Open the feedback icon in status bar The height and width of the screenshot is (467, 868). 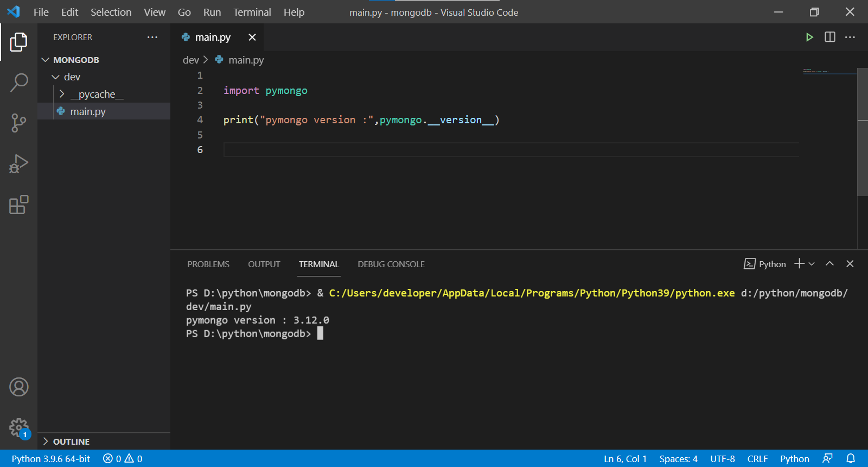[x=827, y=458]
